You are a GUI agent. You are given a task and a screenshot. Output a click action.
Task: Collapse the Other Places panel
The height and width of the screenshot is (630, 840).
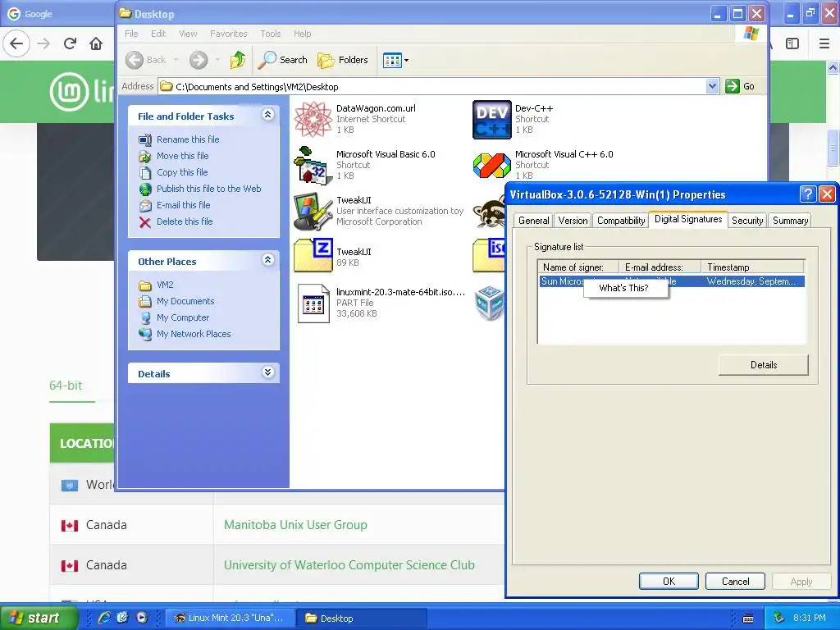[x=268, y=260]
